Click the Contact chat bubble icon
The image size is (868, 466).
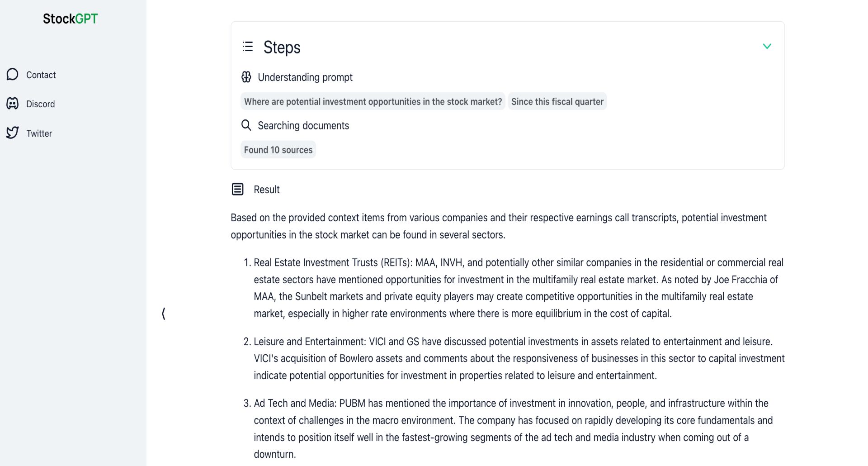[13, 74]
